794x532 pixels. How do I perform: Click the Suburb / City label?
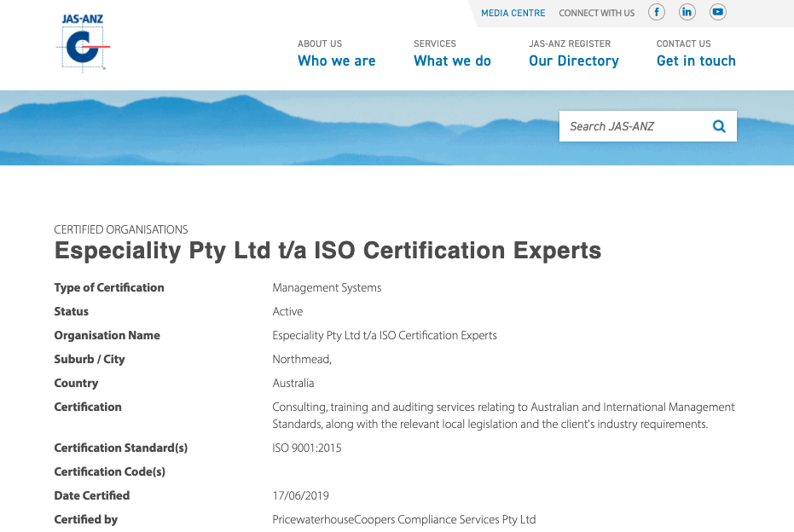point(90,359)
